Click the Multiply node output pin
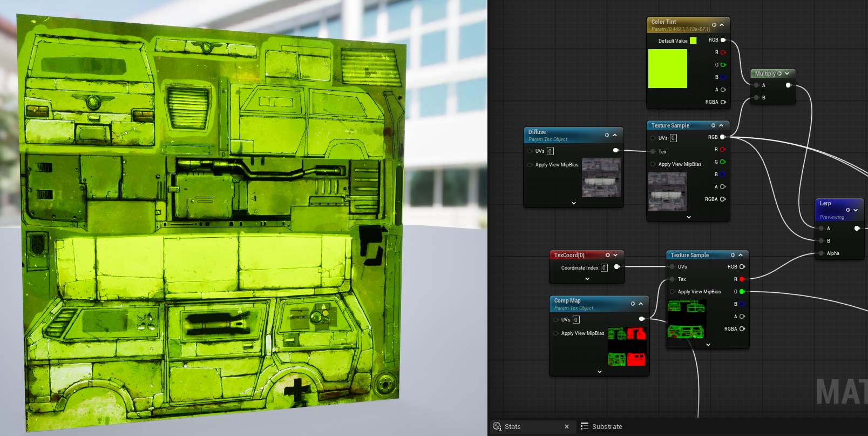 click(x=789, y=85)
